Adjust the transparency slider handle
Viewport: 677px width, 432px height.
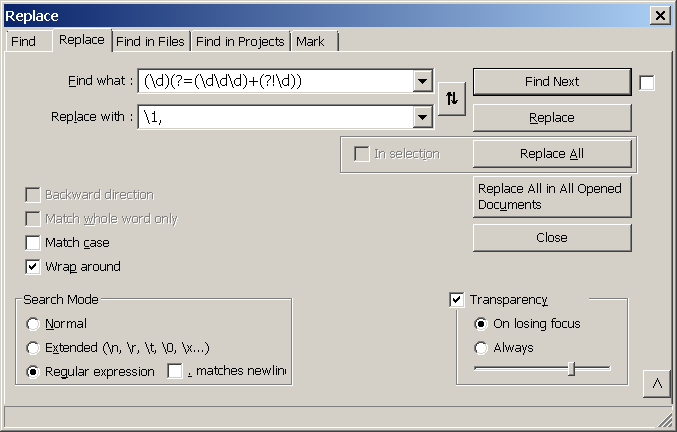[x=571, y=369]
